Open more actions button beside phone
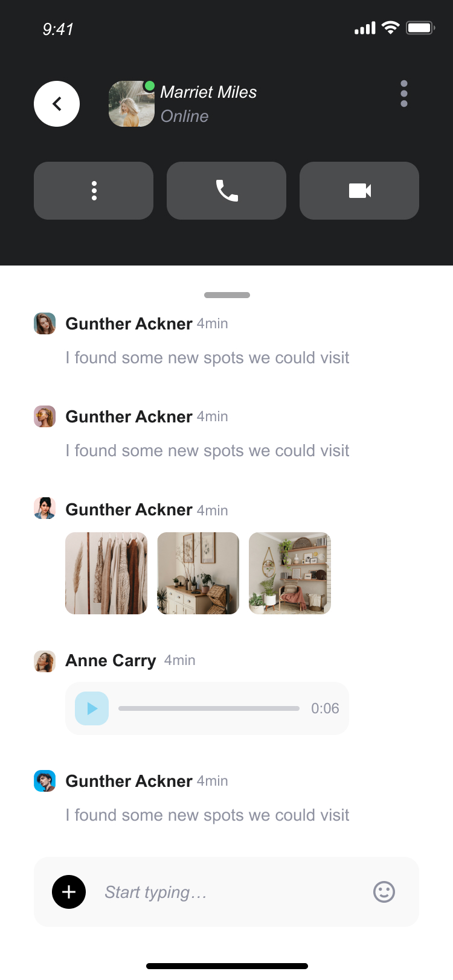This screenshot has width=453, height=980. tap(94, 191)
